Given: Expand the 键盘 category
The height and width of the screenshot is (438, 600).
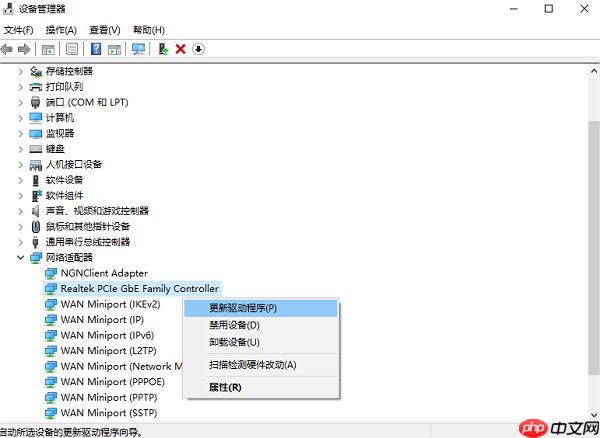Looking at the screenshot, I should pos(21,149).
